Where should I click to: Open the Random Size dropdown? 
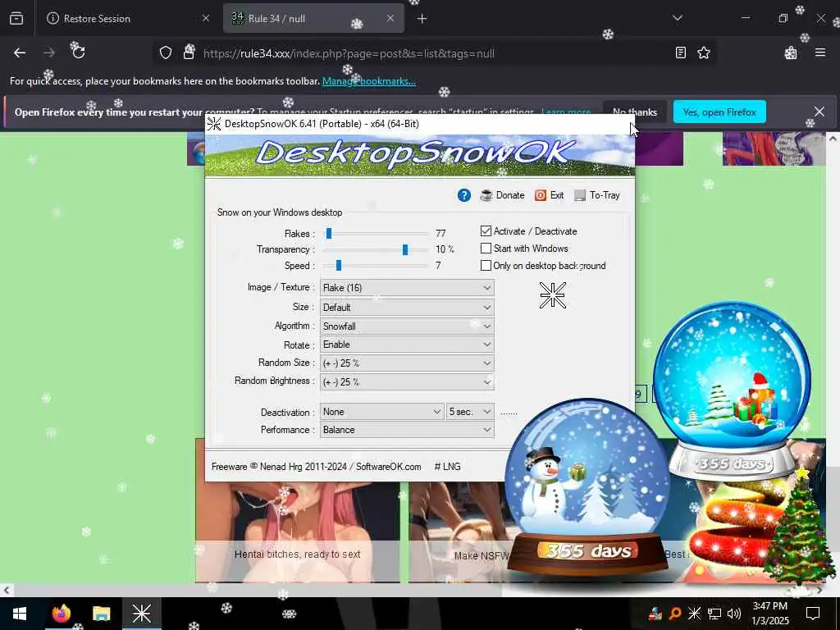407,363
